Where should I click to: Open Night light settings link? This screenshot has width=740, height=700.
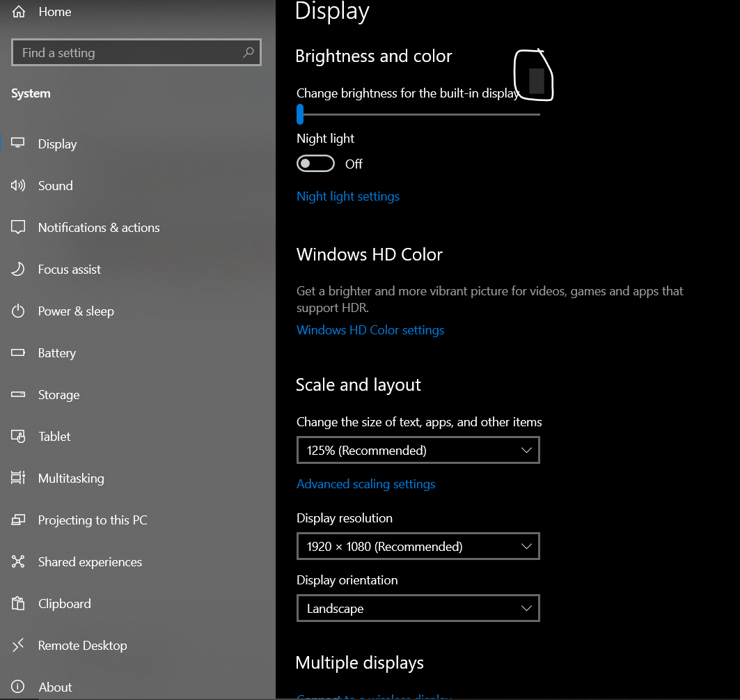pyautogui.click(x=348, y=196)
